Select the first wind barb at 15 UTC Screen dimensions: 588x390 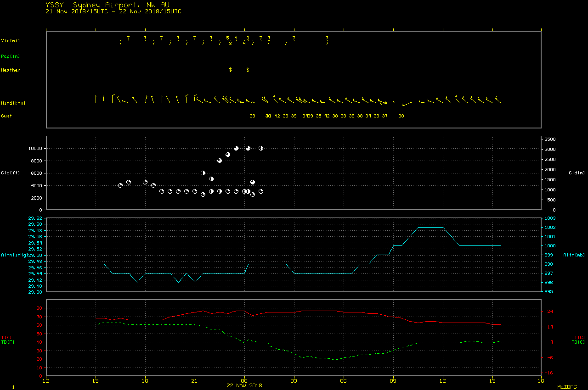(96, 99)
